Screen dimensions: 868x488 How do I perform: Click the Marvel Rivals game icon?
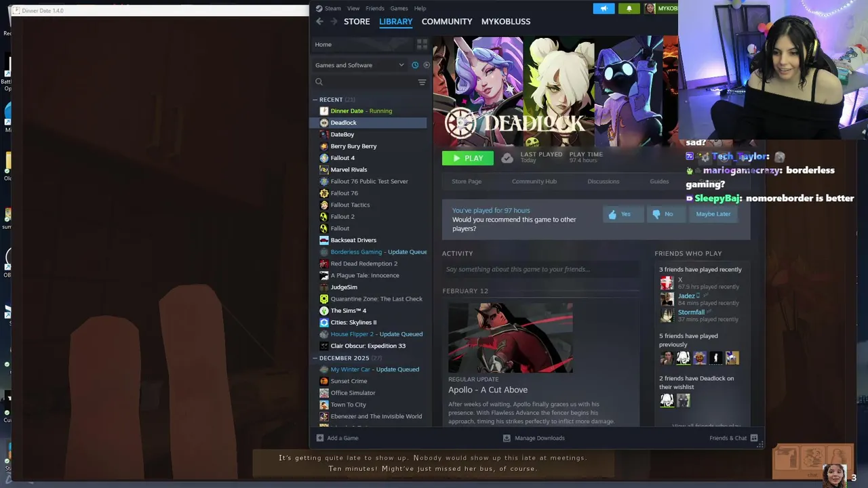[x=324, y=169]
